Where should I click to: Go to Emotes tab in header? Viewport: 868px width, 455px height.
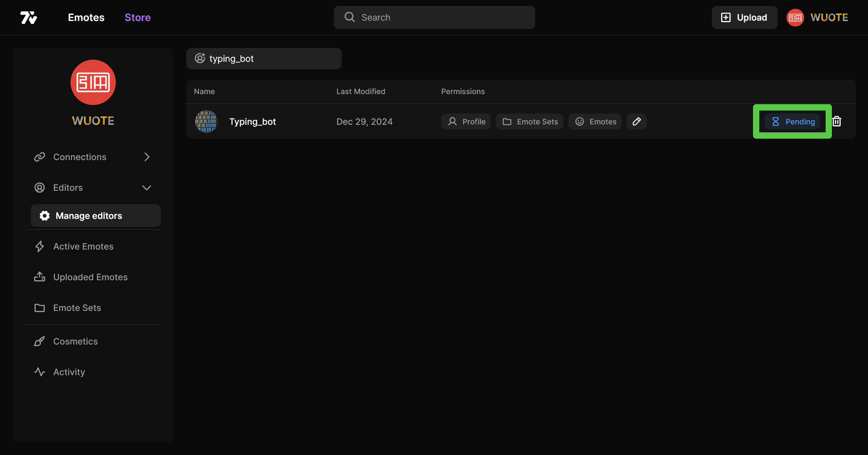click(86, 18)
